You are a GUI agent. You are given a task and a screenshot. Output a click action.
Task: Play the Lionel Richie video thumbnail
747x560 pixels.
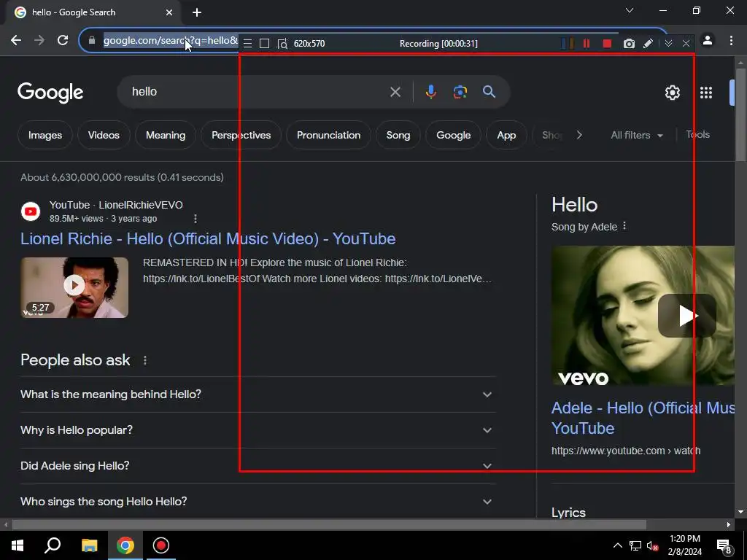(74, 287)
